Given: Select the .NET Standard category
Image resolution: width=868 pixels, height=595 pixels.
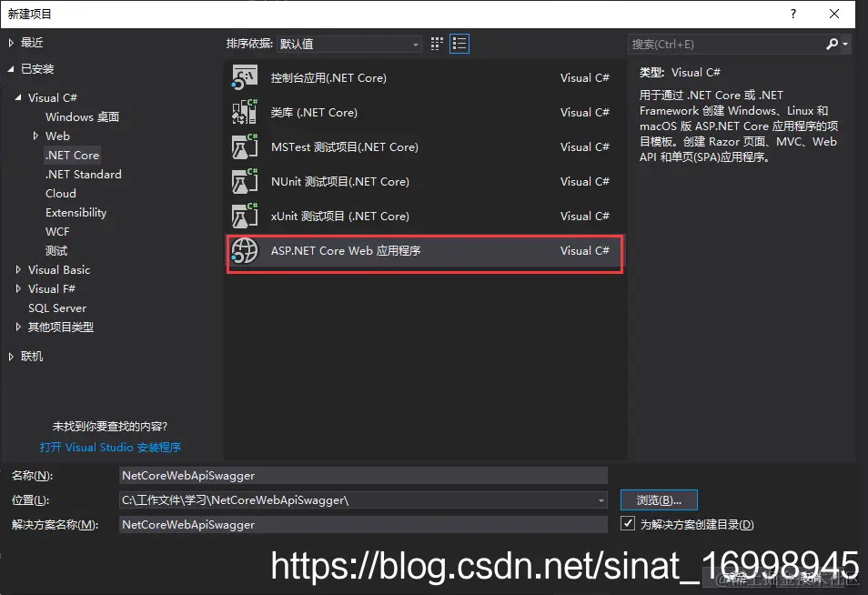Looking at the screenshot, I should [x=84, y=175].
